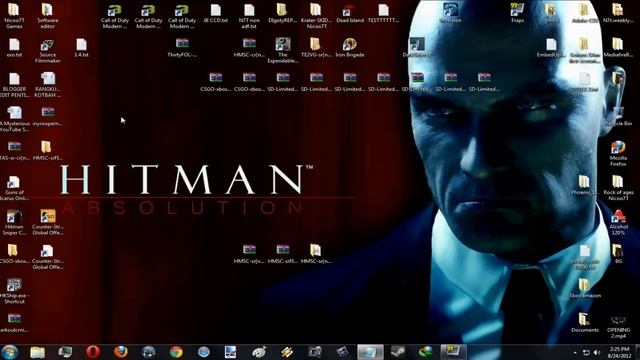Open File Explorer from the taskbar
The height and width of the screenshot is (360, 640).
[x=38, y=352]
